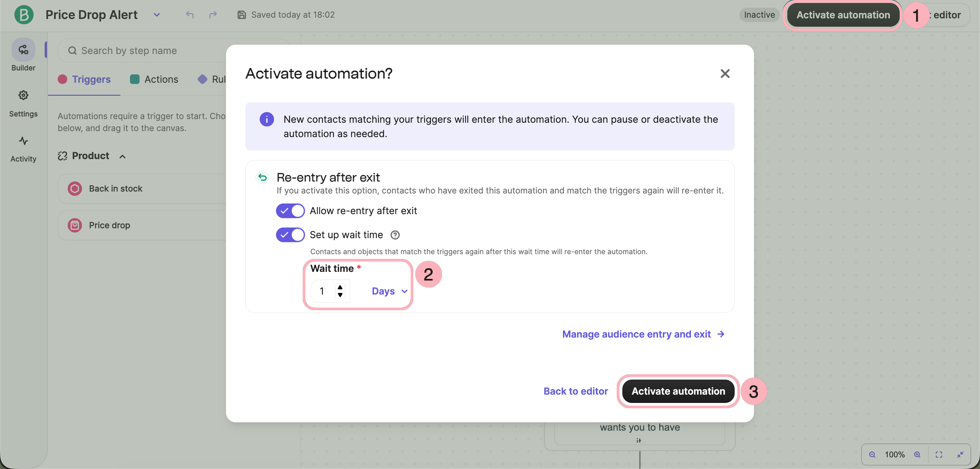Screen dimensions: 980x469
Task: Click the redo arrow icon
Action: [213, 15]
